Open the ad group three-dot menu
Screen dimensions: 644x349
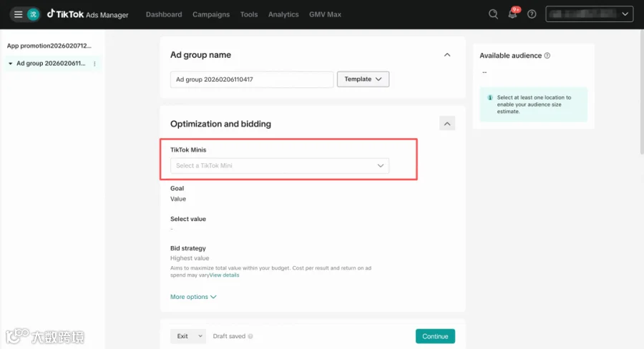pos(95,64)
